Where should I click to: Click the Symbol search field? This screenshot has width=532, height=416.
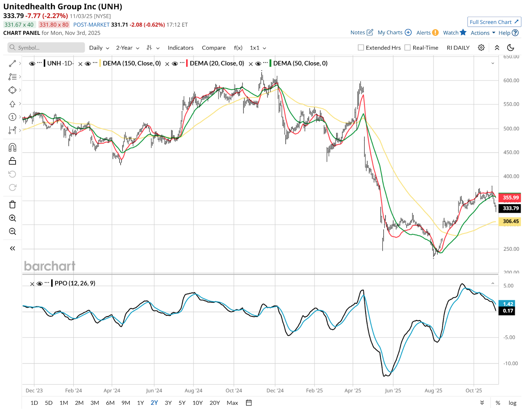[x=46, y=48]
